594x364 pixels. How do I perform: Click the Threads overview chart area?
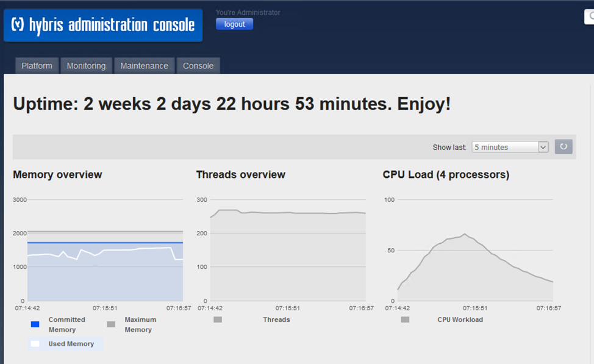pyautogui.click(x=288, y=250)
